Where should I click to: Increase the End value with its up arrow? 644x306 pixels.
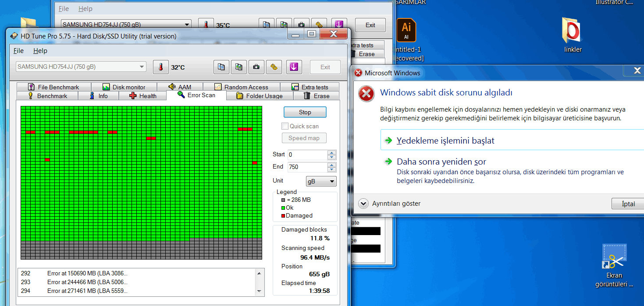click(x=332, y=165)
